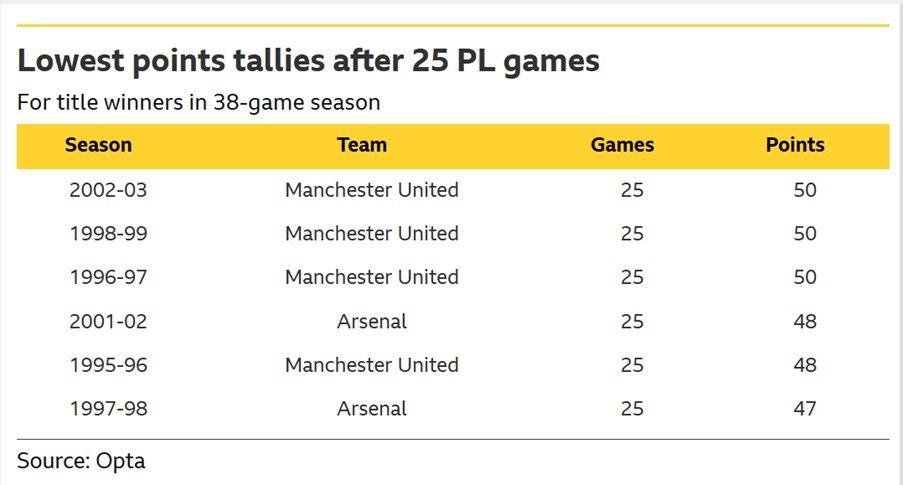Click the Team column header

click(x=362, y=145)
